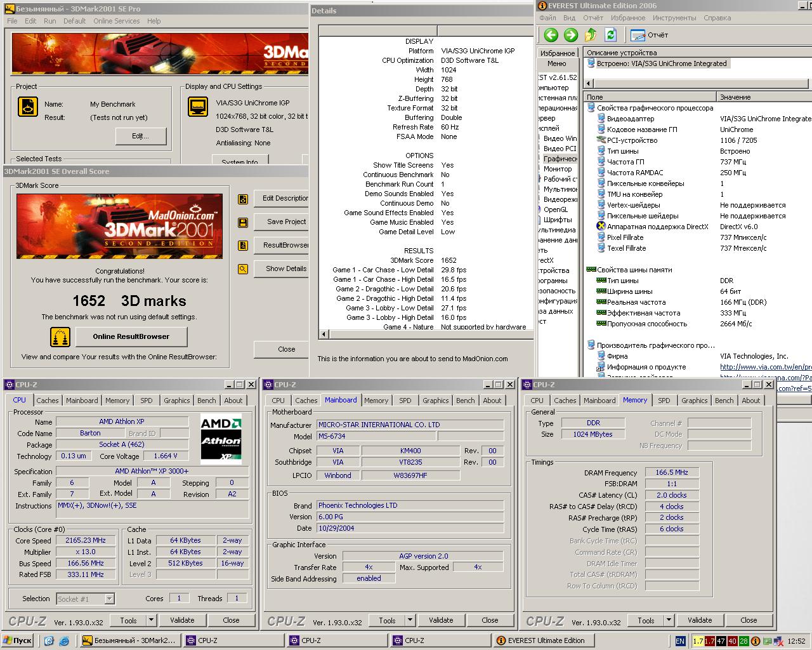Click the black 47 temperature tray icon
The height and width of the screenshot is (650, 812).
[x=721, y=641]
